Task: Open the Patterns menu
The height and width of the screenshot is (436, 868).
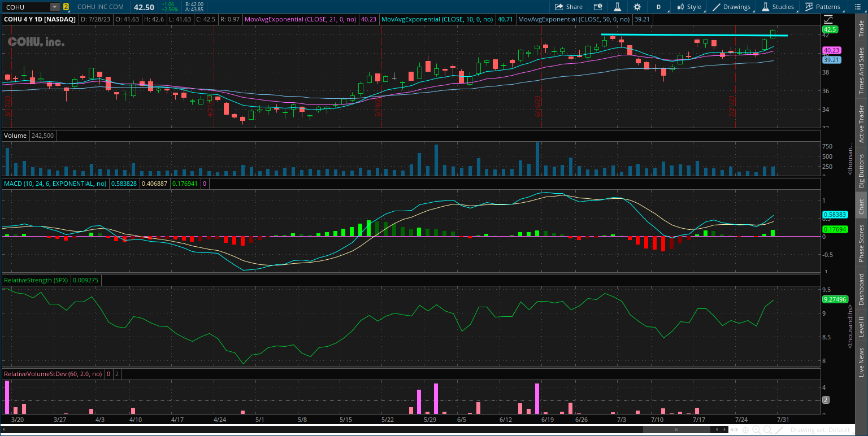Action: tap(823, 7)
